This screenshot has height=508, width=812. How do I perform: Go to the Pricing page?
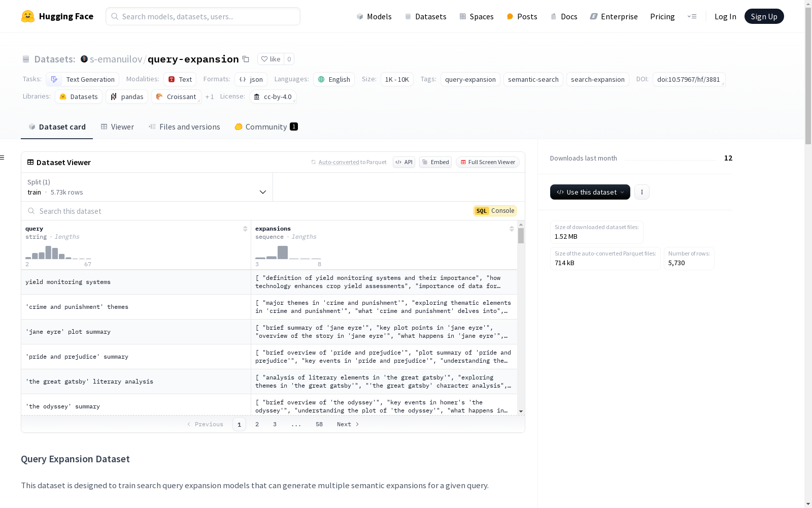[662, 16]
